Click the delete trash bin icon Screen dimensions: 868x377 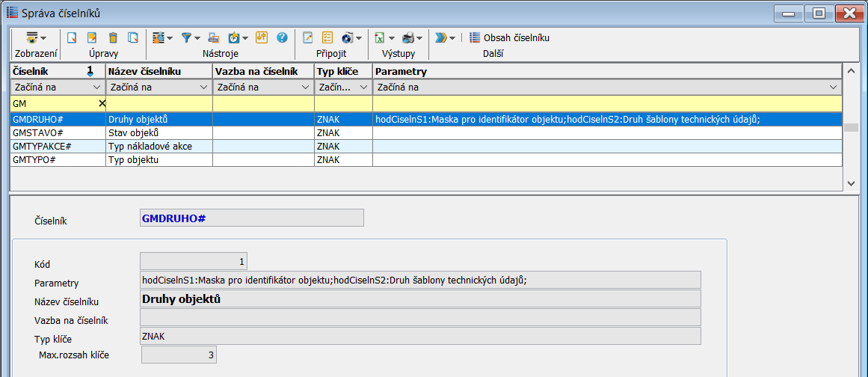click(113, 37)
